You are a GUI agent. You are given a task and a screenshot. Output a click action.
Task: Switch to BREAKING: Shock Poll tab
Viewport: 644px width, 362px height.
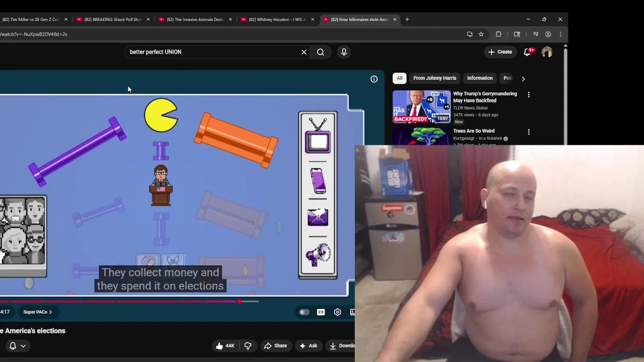pyautogui.click(x=113, y=20)
